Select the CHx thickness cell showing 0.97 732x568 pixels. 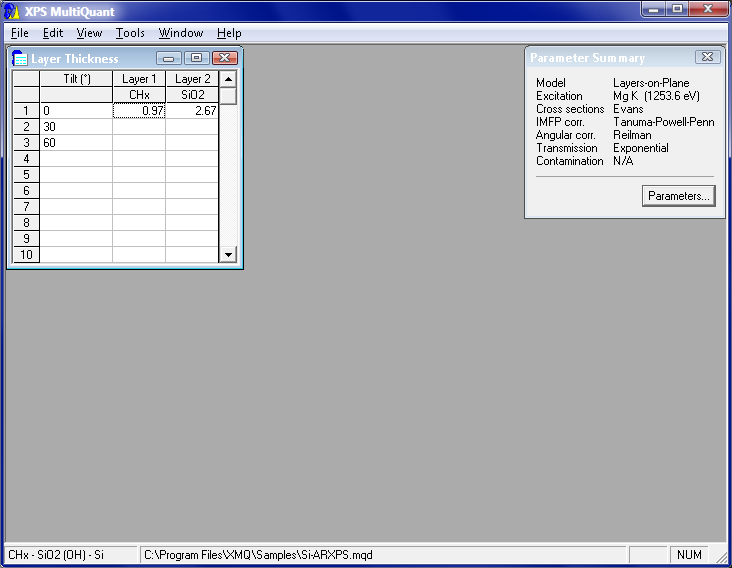(x=139, y=111)
